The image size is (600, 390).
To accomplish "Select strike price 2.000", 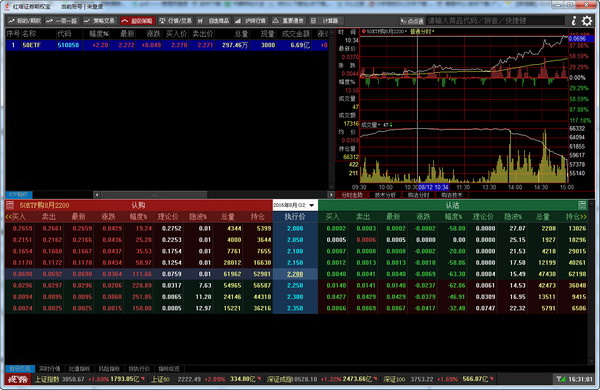I will click(x=295, y=228).
